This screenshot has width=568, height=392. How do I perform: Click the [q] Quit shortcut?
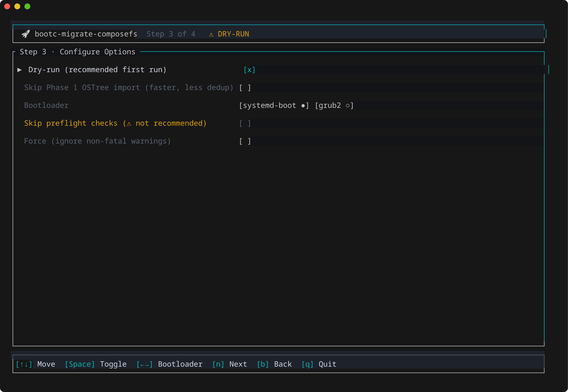pyautogui.click(x=319, y=364)
